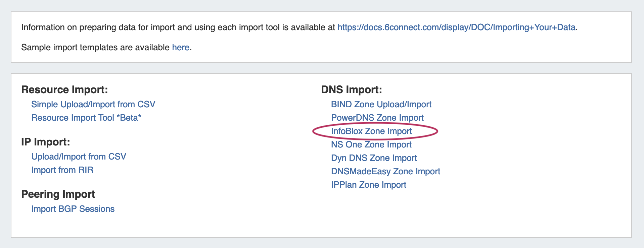Click the Peering Import section heading

click(58, 194)
